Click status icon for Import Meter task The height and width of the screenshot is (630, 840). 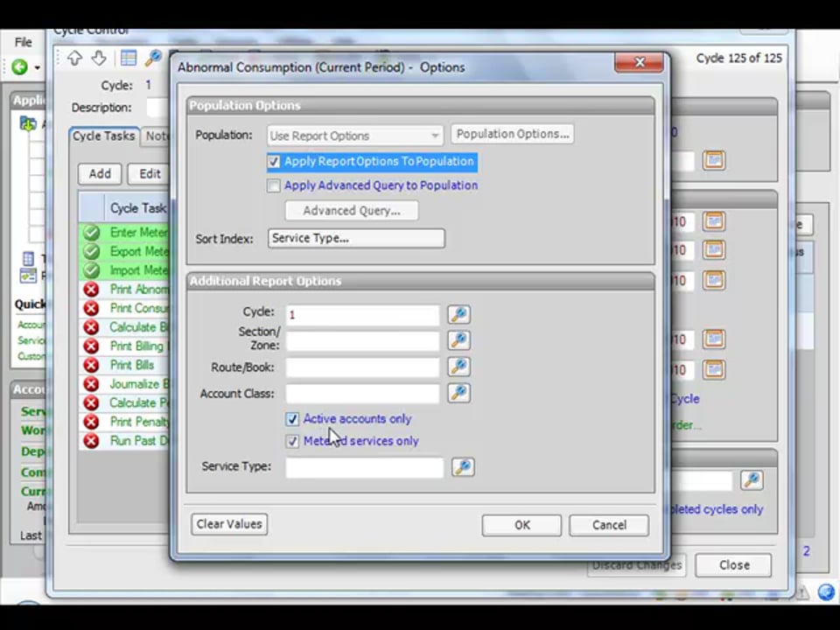pos(92,270)
